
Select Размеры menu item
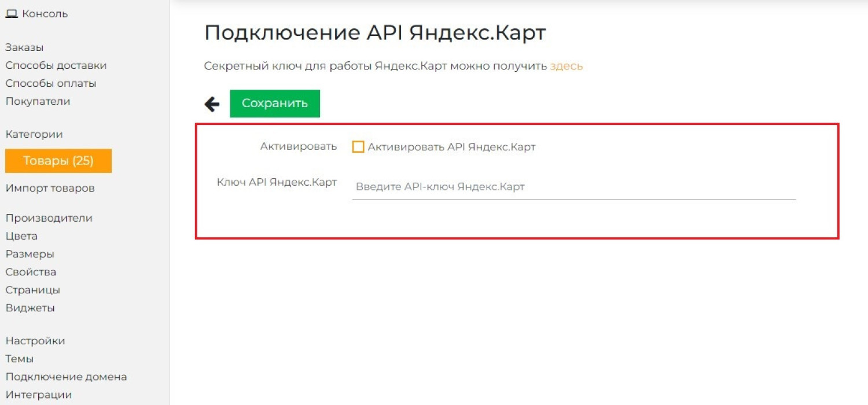click(30, 254)
